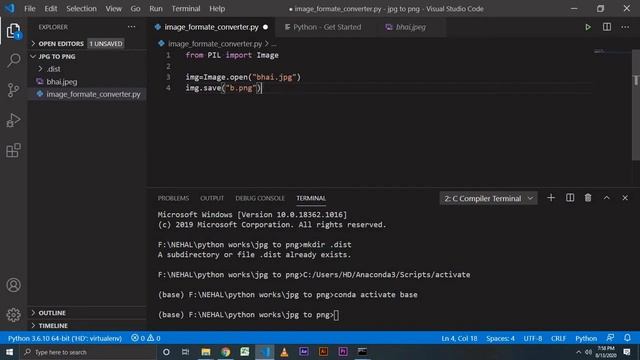This screenshot has width=640, height=360.
Task: Open the View menu
Action: click(x=113, y=9)
